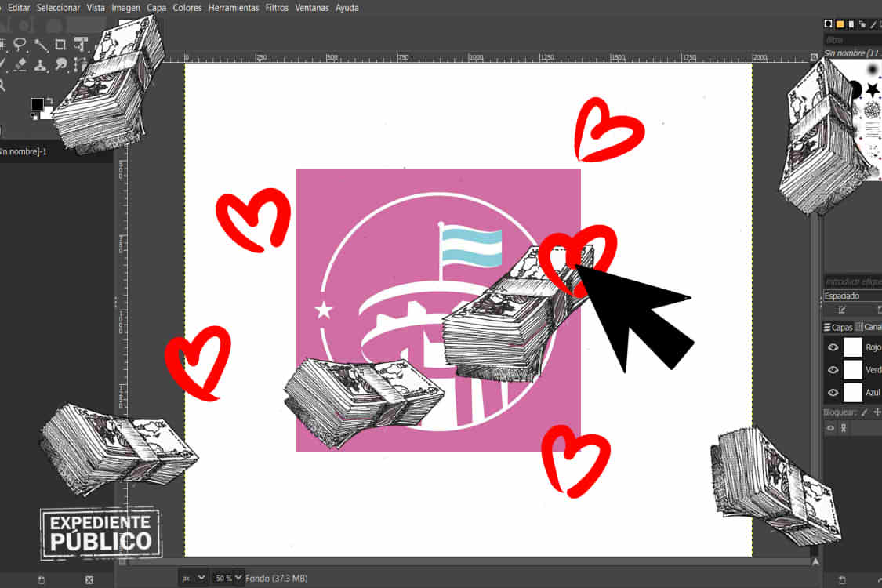882x588 pixels.
Task: Click the Sin nombre brush name label
Action: [x=852, y=53]
